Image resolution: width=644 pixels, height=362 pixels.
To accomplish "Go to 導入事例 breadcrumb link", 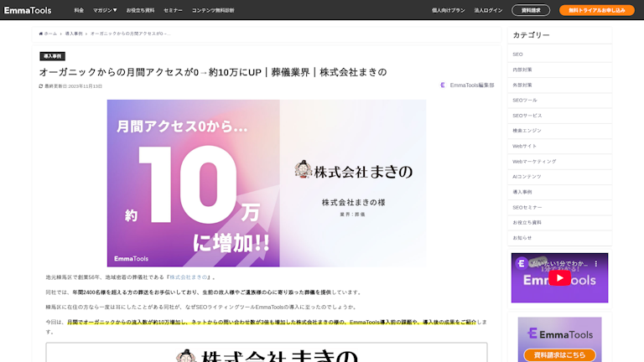I will pyautogui.click(x=74, y=34).
